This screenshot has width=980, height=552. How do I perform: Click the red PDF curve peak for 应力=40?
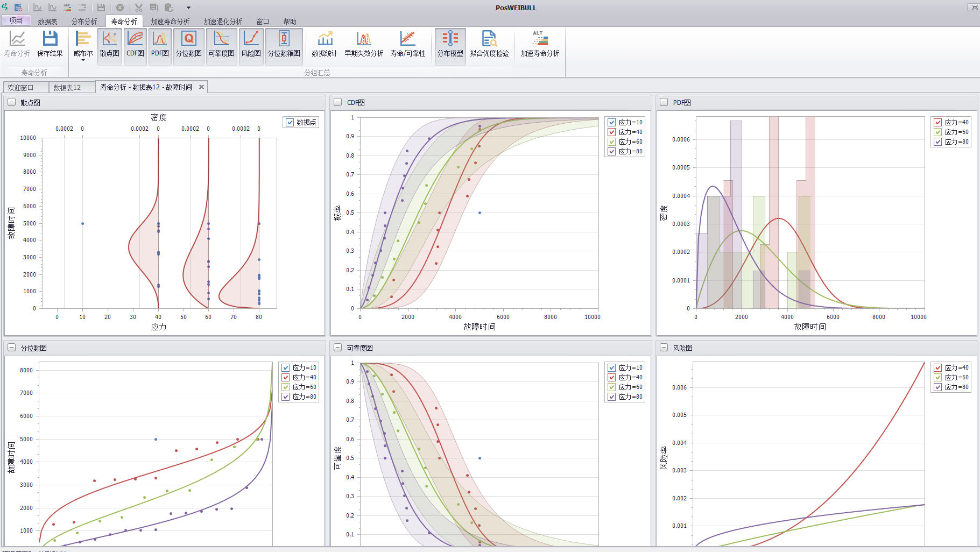[x=779, y=218]
